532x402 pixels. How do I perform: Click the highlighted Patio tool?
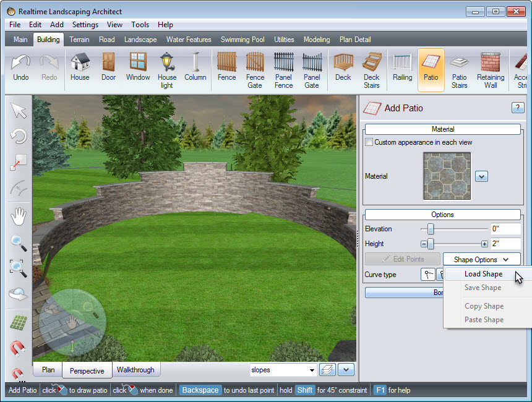pos(431,70)
